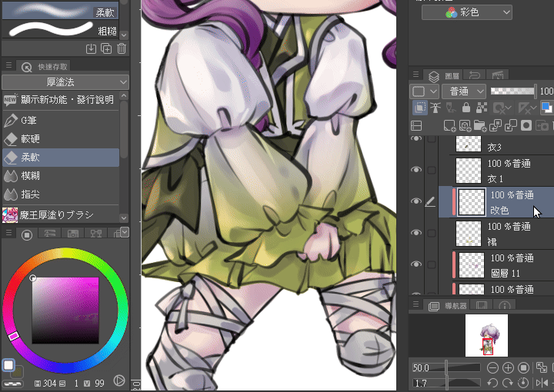Viewport: 554px width, 392px height.
Task: Select the main drawing color swatch
Action: (x=8, y=365)
